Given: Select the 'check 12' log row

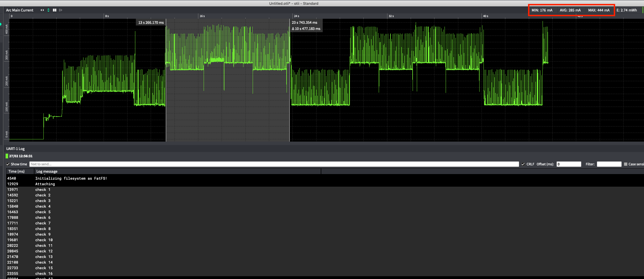Looking at the screenshot, I should 325,251.
